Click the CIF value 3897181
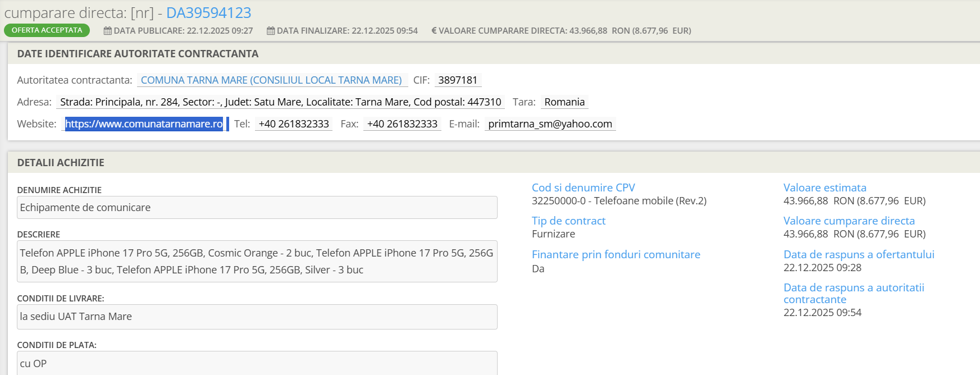 point(458,80)
